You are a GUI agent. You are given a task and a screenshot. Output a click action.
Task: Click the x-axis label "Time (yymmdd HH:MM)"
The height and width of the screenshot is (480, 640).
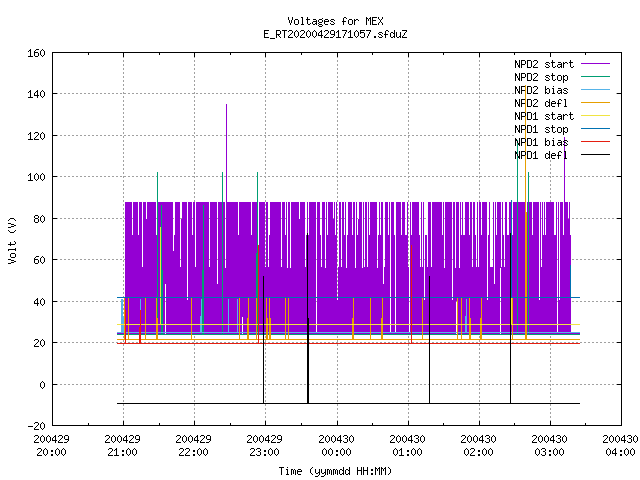click(335, 471)
